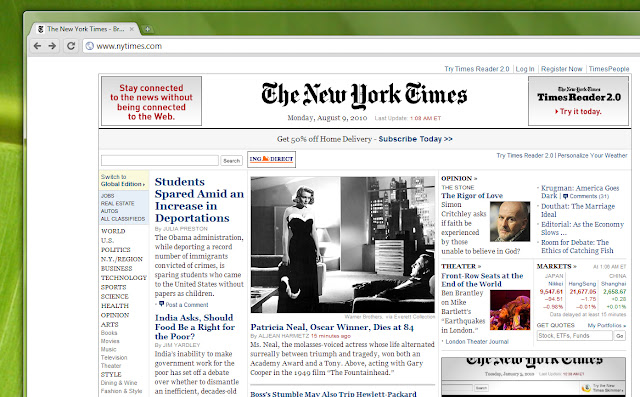Open the Books subsection
Viewport: 640px width, 397px height.
pyautogui.click(x=109, y=333)
